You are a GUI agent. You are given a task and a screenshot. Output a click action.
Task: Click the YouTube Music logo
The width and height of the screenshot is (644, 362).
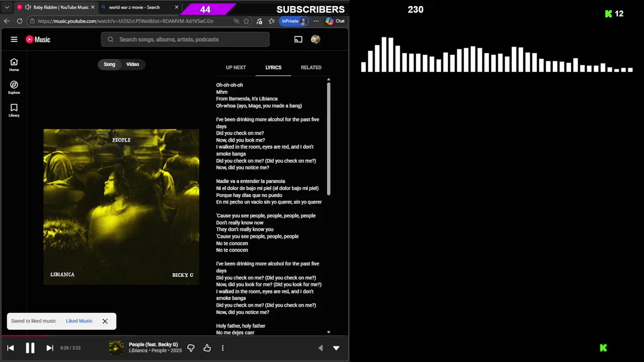click(38, 39)
